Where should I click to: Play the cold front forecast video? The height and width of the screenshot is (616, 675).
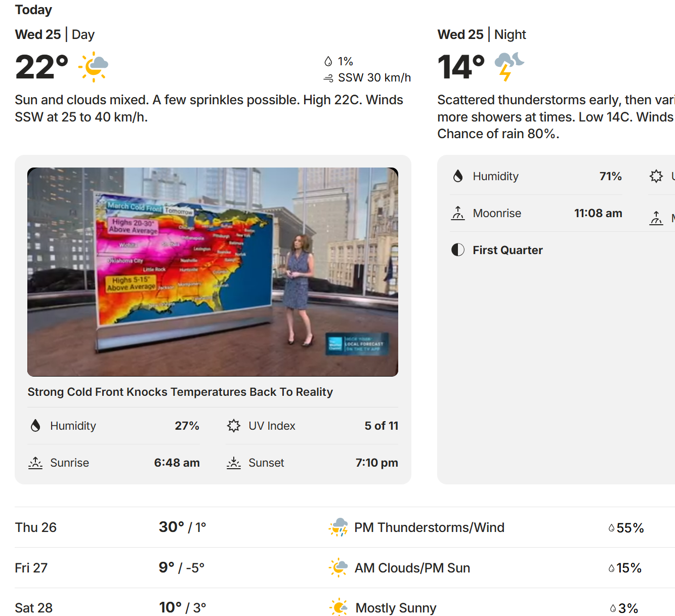pos(213,272)
